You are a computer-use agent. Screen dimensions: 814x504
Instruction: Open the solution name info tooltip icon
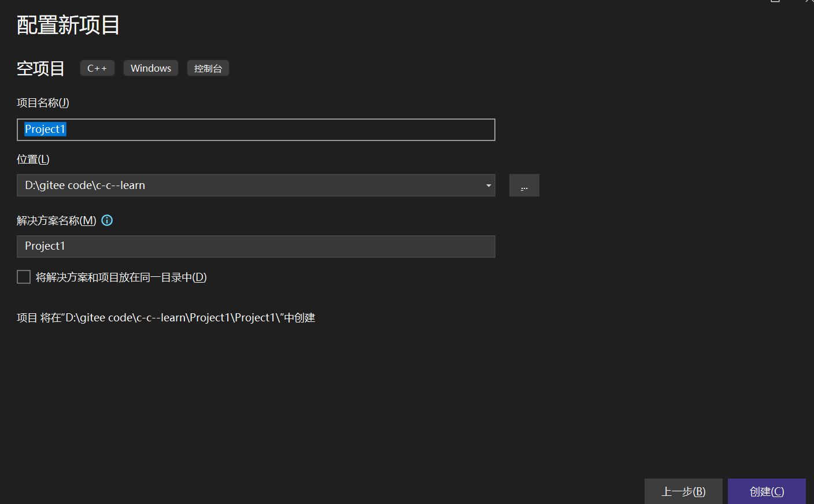[107, 220]
